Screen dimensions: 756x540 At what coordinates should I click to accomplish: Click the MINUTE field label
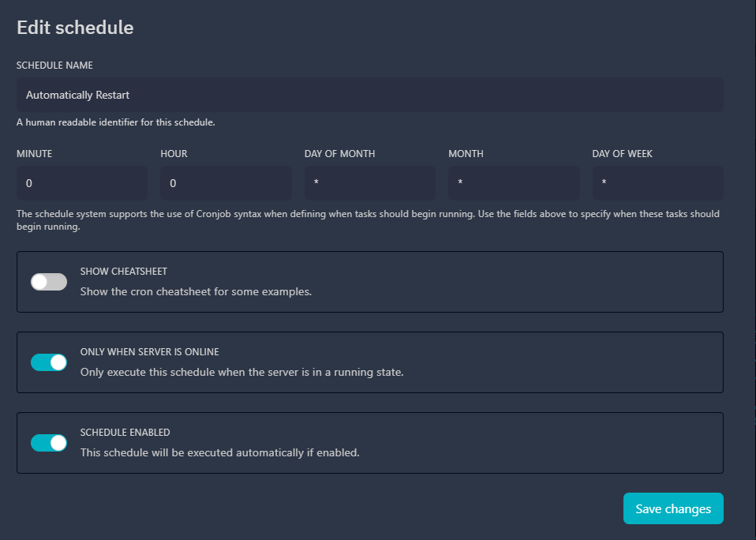34,154
